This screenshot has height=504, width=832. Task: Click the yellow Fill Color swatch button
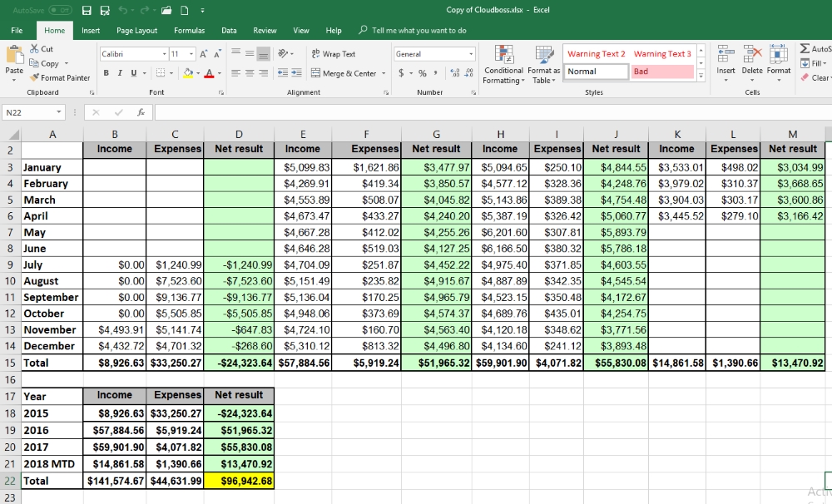[190, 73]
